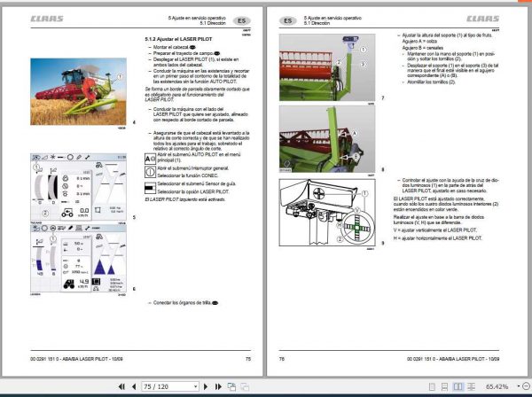Click the header support image, figure 7
Screen dimensions: 532x397
pyautogui.click(x=327, y=67)
